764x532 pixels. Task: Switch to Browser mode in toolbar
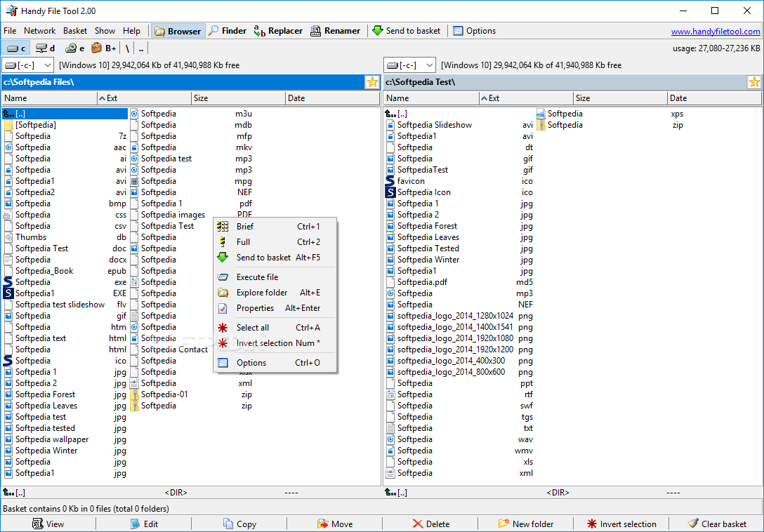click(x=178, y=31)
